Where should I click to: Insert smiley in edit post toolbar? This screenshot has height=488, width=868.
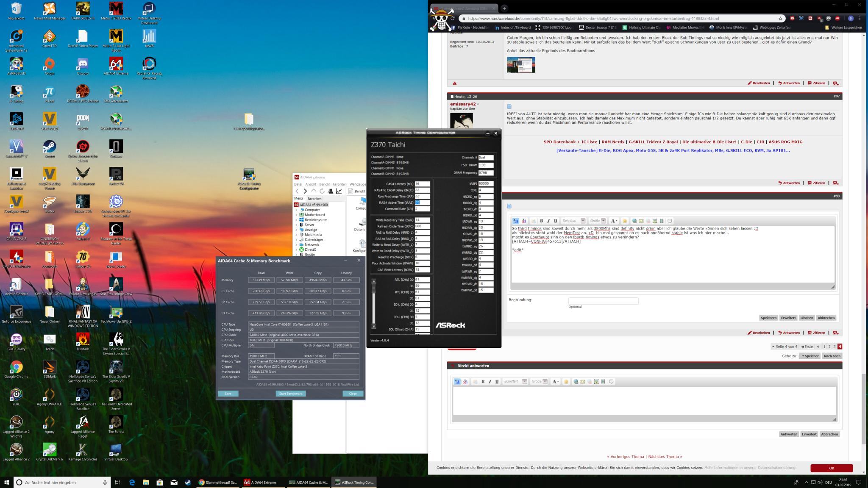point(625,221)
